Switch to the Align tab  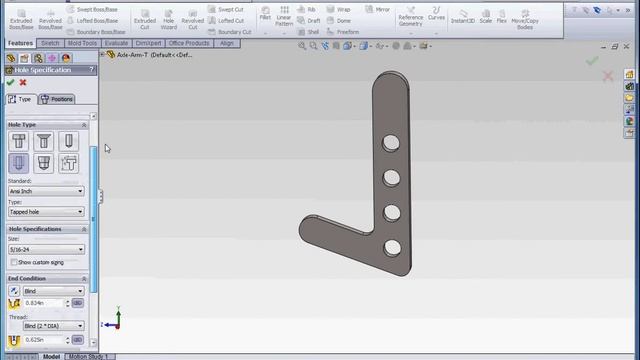tap(227, 43)
